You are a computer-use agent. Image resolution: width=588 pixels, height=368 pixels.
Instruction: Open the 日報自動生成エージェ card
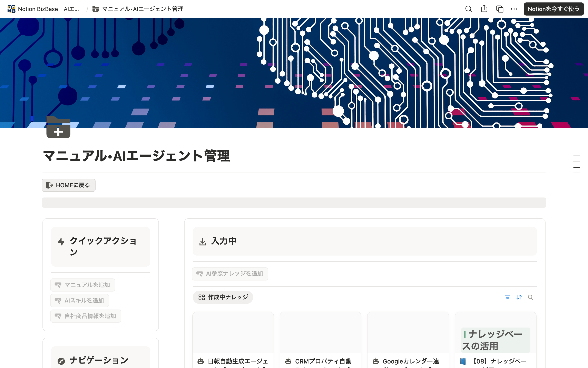tap(233, 340)
